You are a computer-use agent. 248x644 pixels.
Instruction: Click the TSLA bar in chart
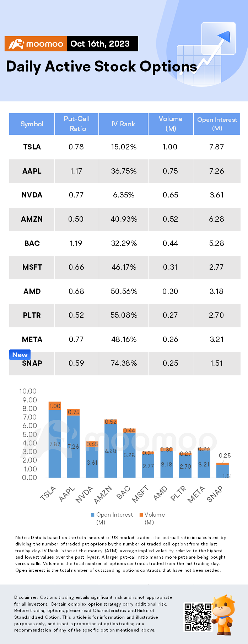tap(55, 439)
